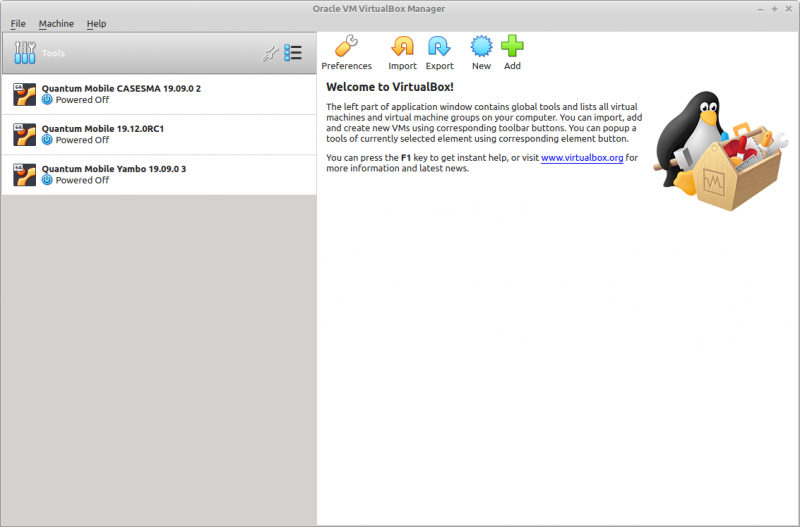Click Quantum Mobile CASESMA VM icon

click(x=24, y=94)
